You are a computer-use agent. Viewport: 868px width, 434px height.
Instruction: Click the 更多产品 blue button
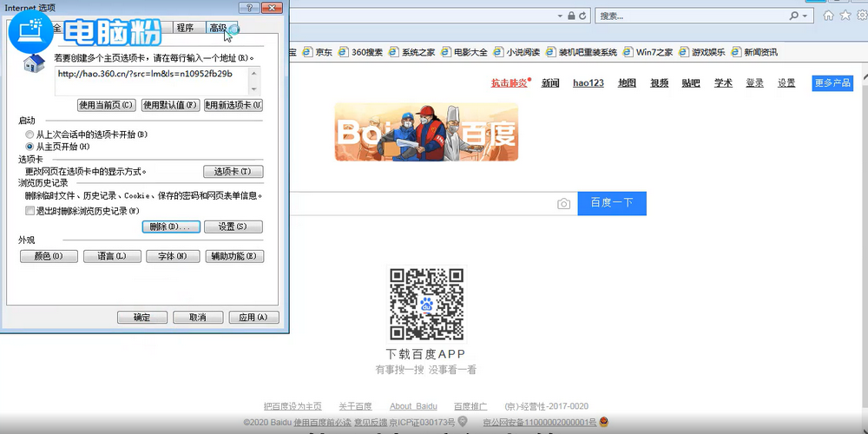click(x=832, y=83)
